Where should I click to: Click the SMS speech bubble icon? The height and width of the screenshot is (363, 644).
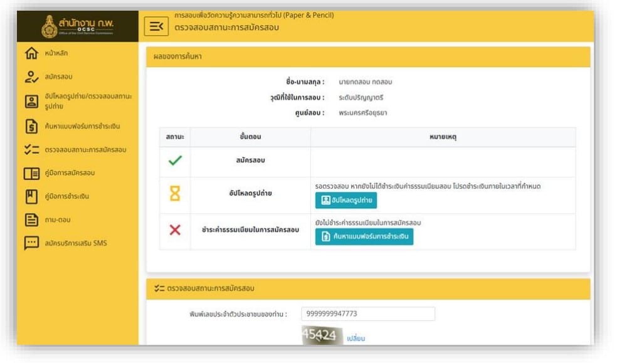tap(31, 243)
